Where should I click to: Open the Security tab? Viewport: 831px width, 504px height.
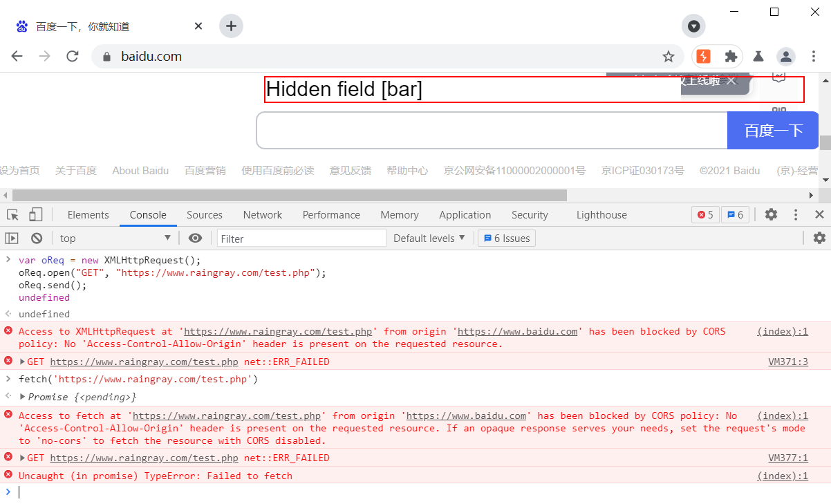tap(530, 215)
